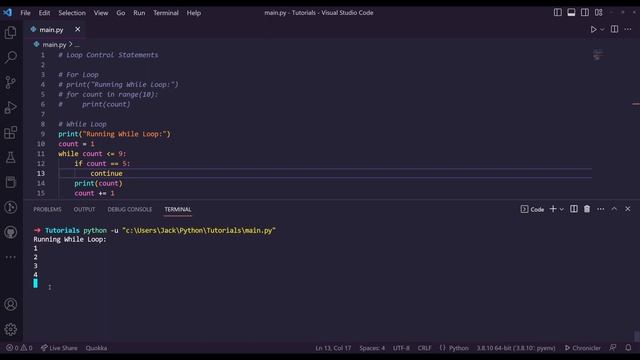Open the Selection menu
640x360 pixels.
coord(72,13)
